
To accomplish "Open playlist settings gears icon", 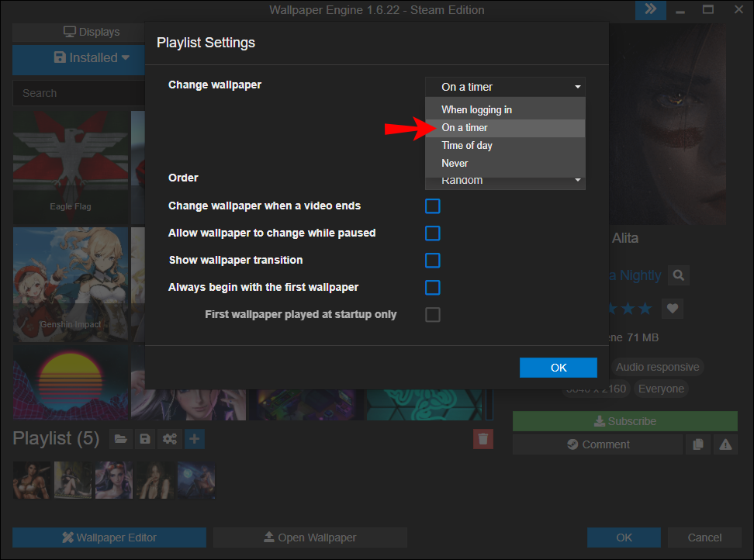I will point(169,439).
